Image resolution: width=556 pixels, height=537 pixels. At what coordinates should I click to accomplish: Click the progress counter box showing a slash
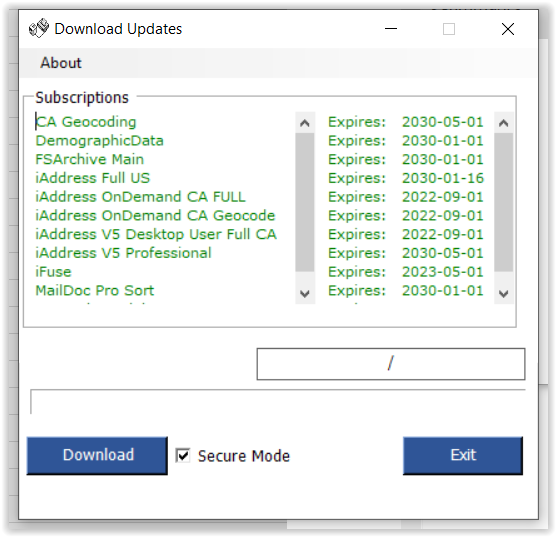click(391, 364)
